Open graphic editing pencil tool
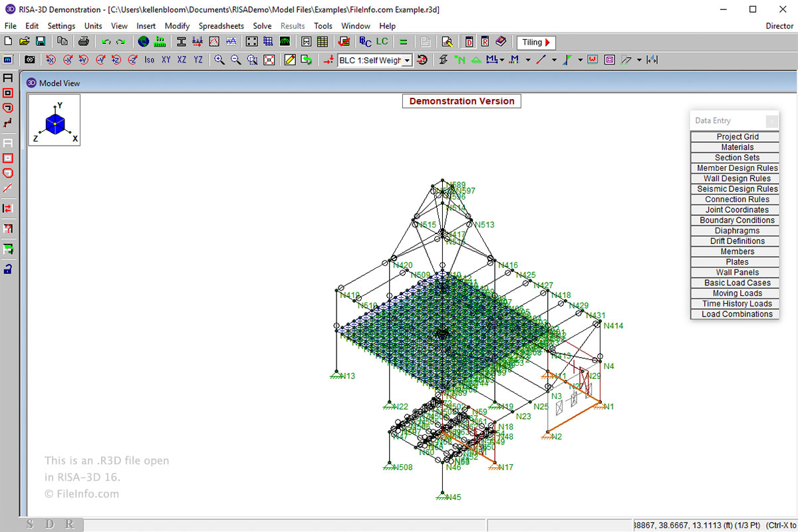Viewport: 798px width, 532px height. click(290, 60)
